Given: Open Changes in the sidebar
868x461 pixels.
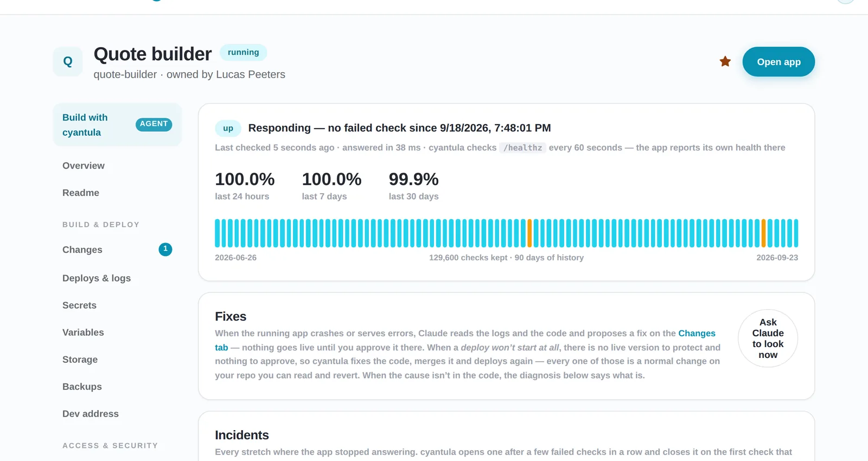Looking at the screenshot, I should click(x=117, y=249).
